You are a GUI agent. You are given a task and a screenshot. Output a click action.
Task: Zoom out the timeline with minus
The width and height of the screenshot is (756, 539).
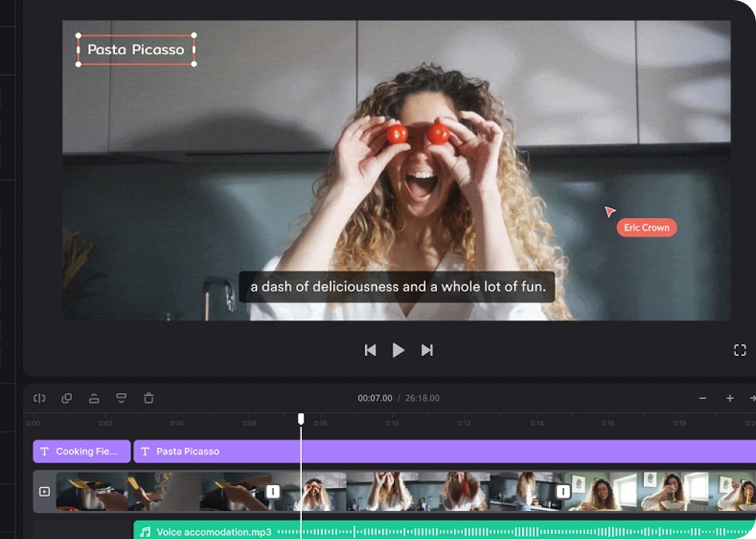pyautogui.click(x=702, y=398)
